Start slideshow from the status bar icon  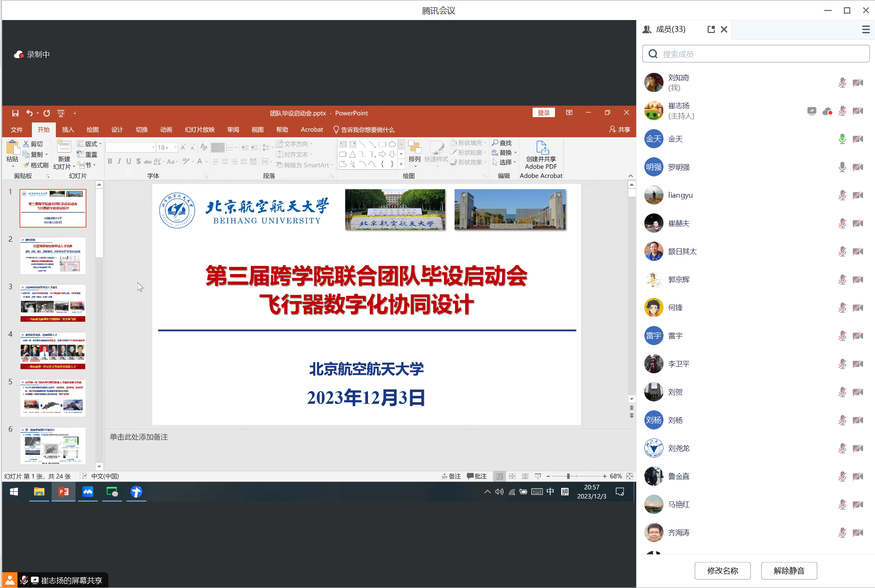click(538, 476)
